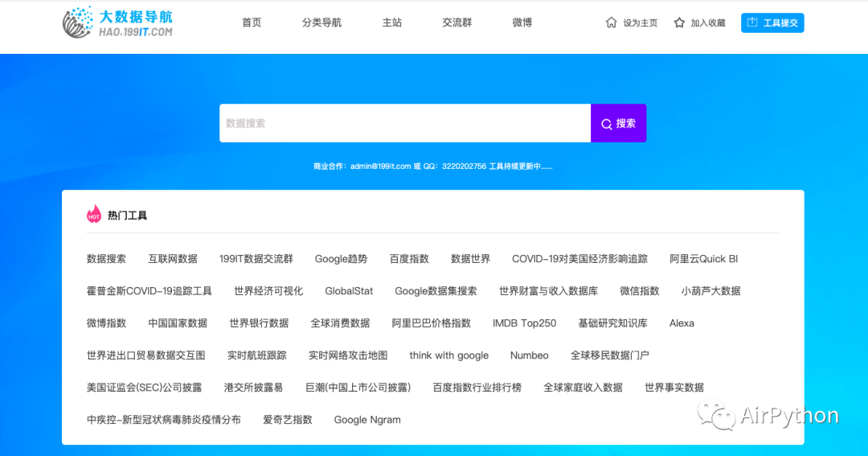Screen dimensions: 868x456
Task: Open the 港交所披露易 link
Action: pyautogui.click(x=253, y=388)
